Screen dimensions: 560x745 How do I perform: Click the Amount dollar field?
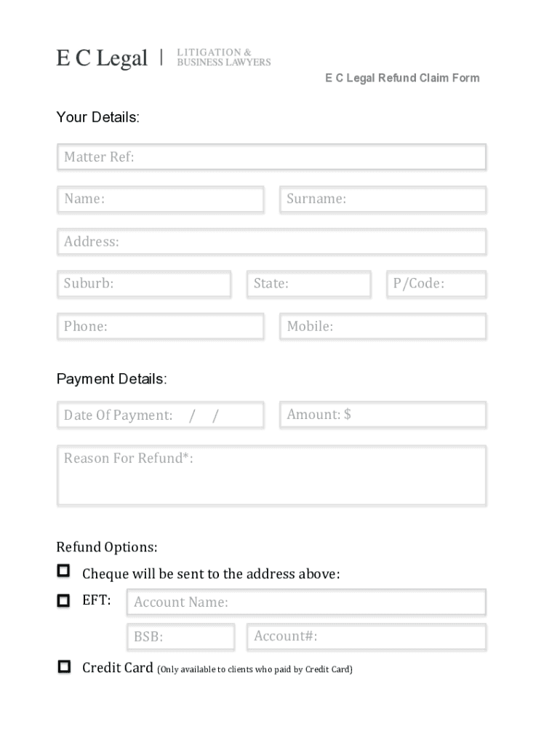[x=383, y=415]
